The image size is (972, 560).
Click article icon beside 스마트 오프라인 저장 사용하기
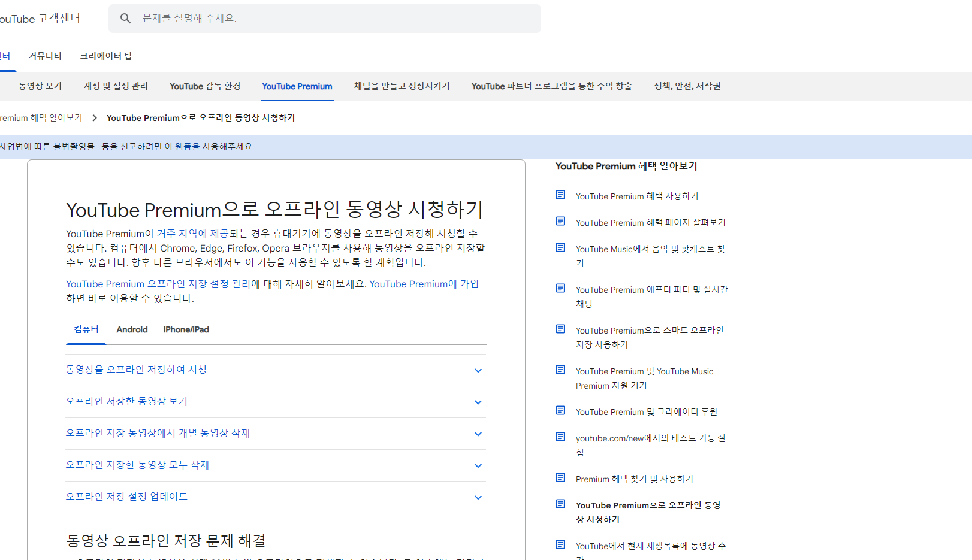[x=560, y=329]
